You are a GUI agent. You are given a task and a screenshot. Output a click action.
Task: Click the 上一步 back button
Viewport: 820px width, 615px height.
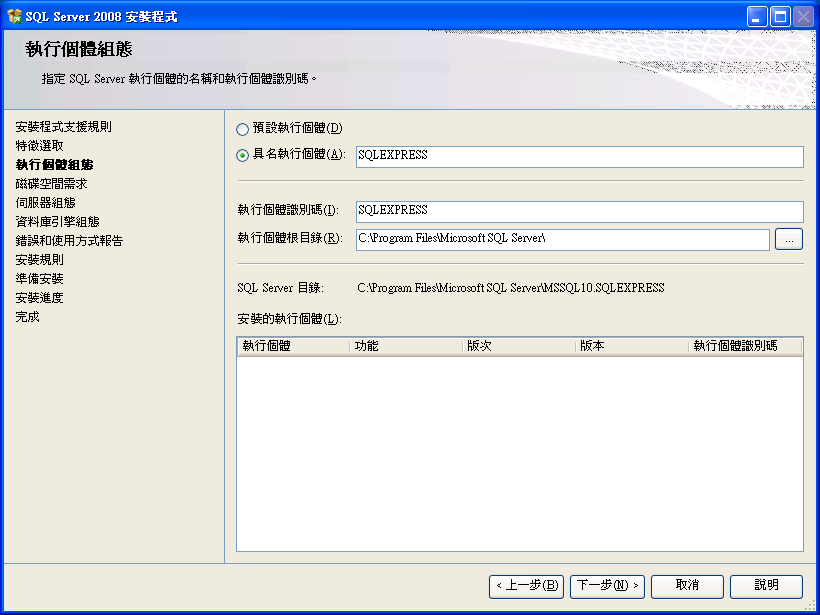pyautogui.click(x=526, y=586)
